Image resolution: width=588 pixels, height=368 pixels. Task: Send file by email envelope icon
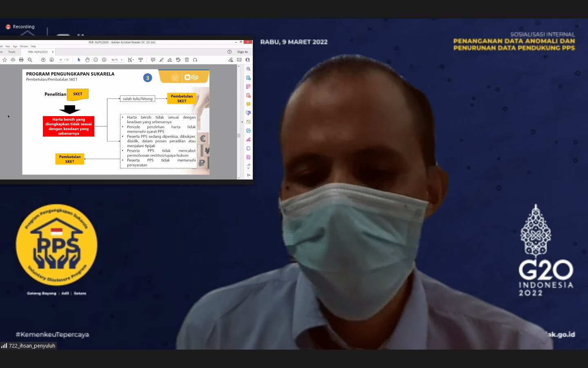pos(239,60)
